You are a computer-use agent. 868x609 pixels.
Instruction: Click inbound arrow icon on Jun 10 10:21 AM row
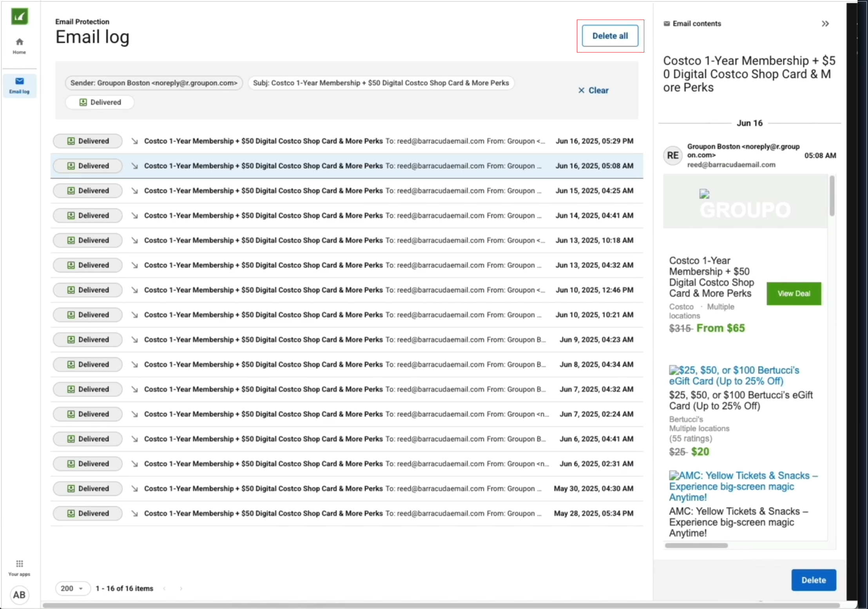(x=134, y=315)
